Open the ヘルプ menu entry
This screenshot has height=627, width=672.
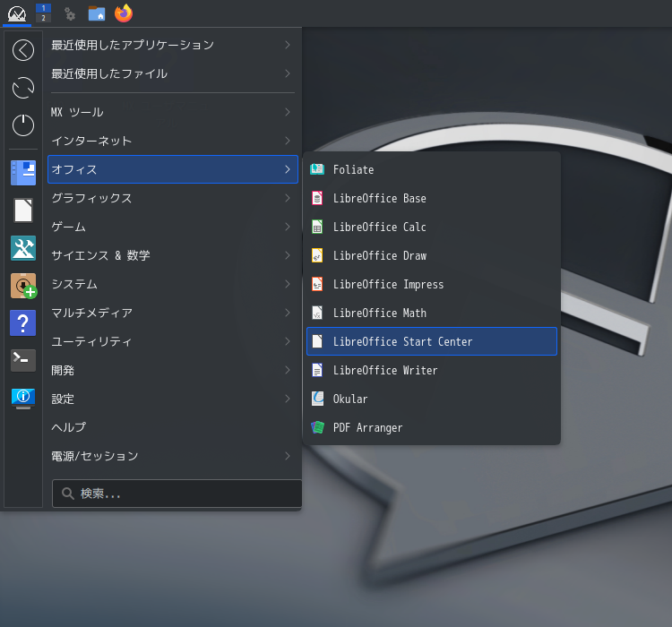click(x=173, y=427)
